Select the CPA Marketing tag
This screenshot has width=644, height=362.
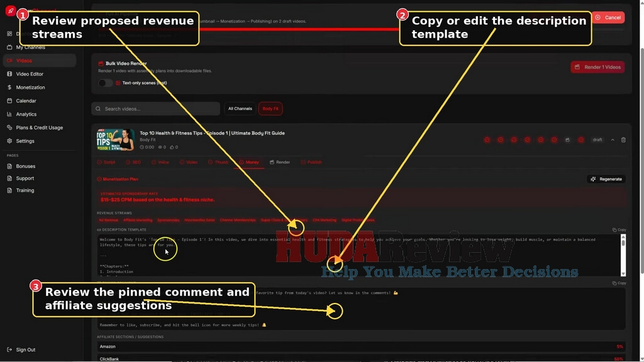pyautogui.click(x=325, y=220)
